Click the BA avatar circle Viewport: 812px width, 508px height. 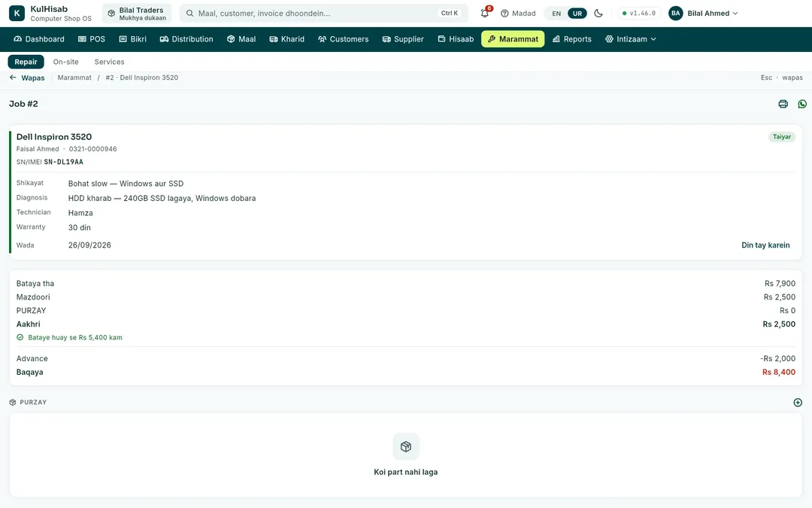coord(676,14)
